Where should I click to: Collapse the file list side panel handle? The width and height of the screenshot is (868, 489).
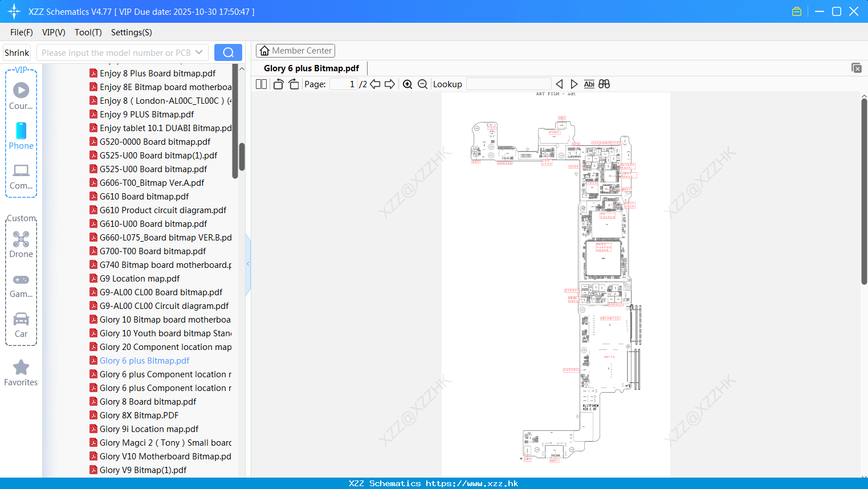point(248,264)
